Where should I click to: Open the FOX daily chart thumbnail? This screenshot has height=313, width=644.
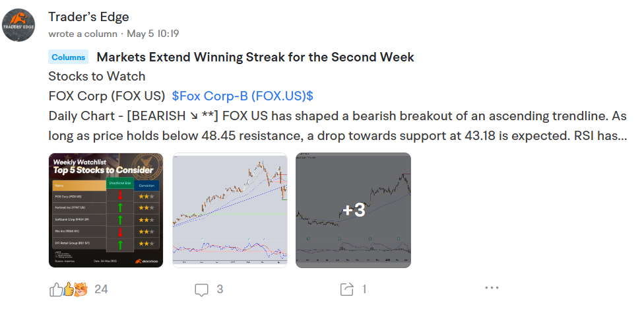point(230,210)
